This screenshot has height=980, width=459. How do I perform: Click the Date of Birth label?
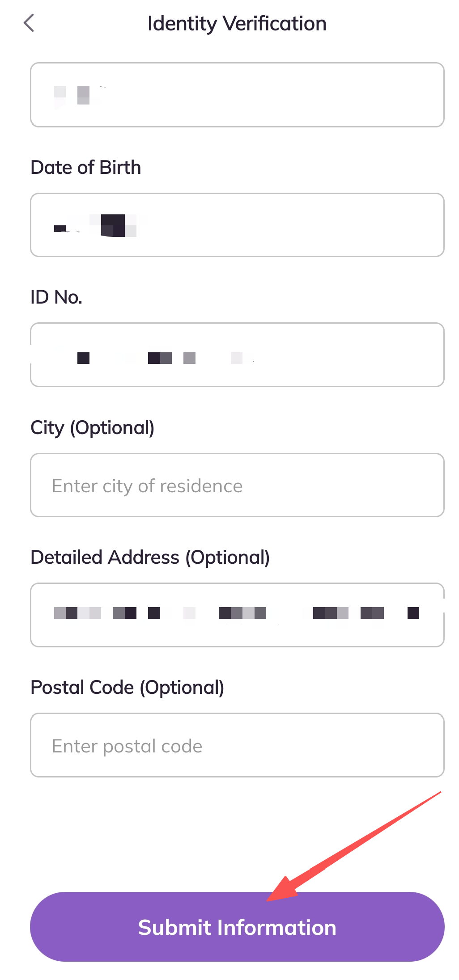click(85, 168)
